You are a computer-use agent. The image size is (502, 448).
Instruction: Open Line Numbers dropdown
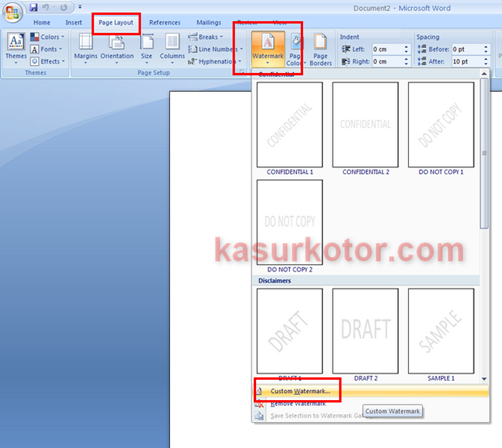(215, 49)
